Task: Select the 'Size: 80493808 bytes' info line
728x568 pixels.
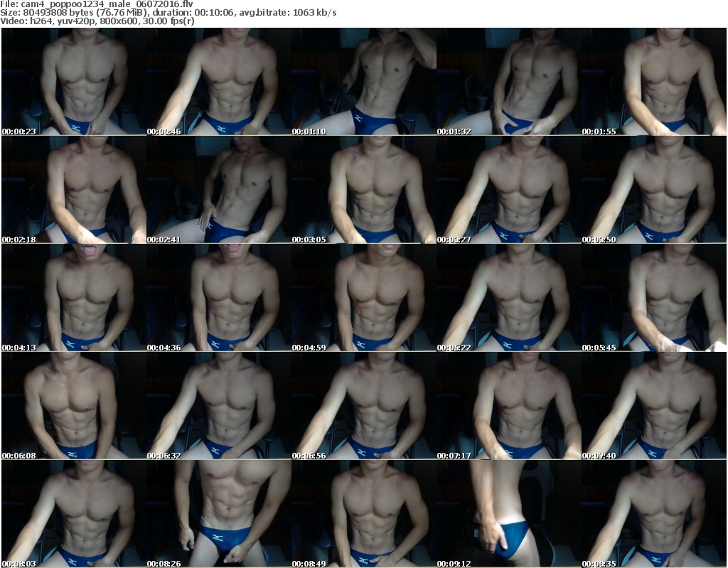Action: [x=168, y=13]
